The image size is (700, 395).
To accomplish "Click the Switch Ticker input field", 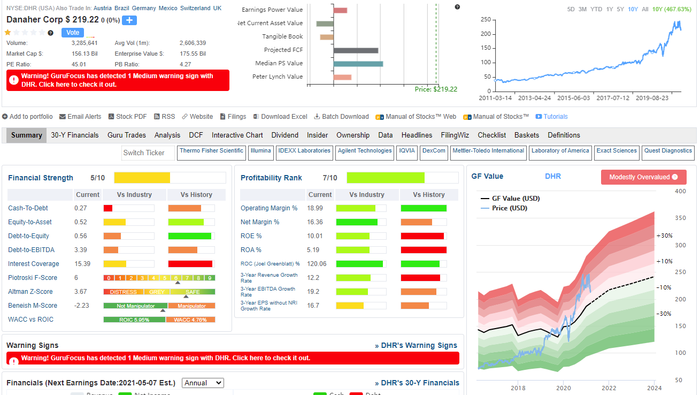I will pyautogui.click(x=148, y=153).
